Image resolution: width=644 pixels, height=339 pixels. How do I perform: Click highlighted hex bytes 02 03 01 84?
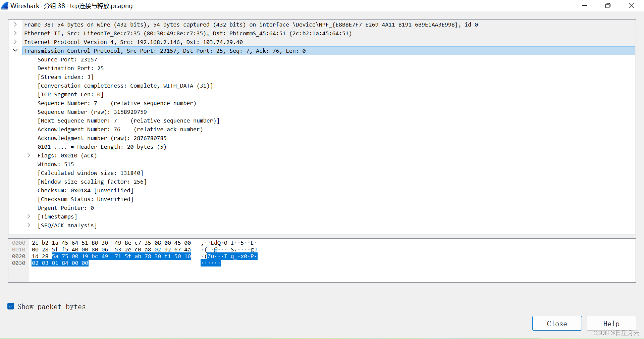tap(50, 263)
